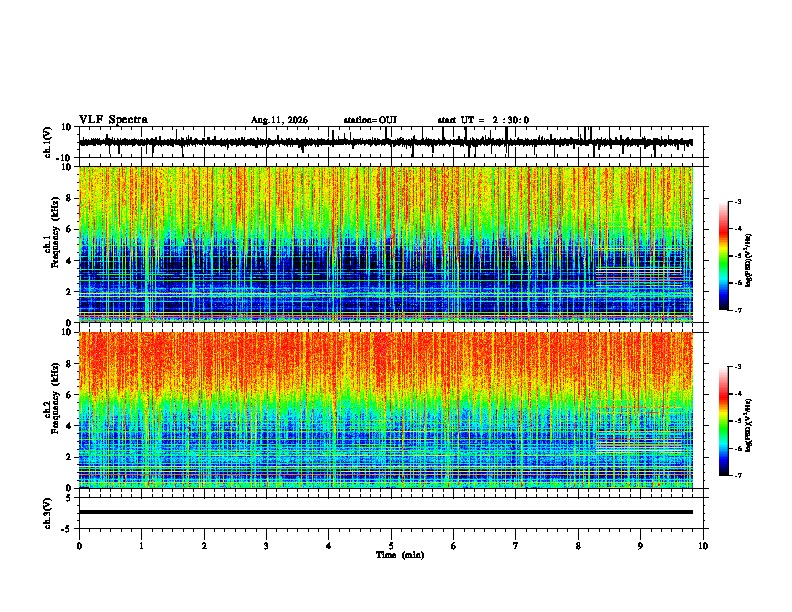This screenshot has height=612, width=792.
Task: Click time axis tick label "1"
Action: coord(141,546)
